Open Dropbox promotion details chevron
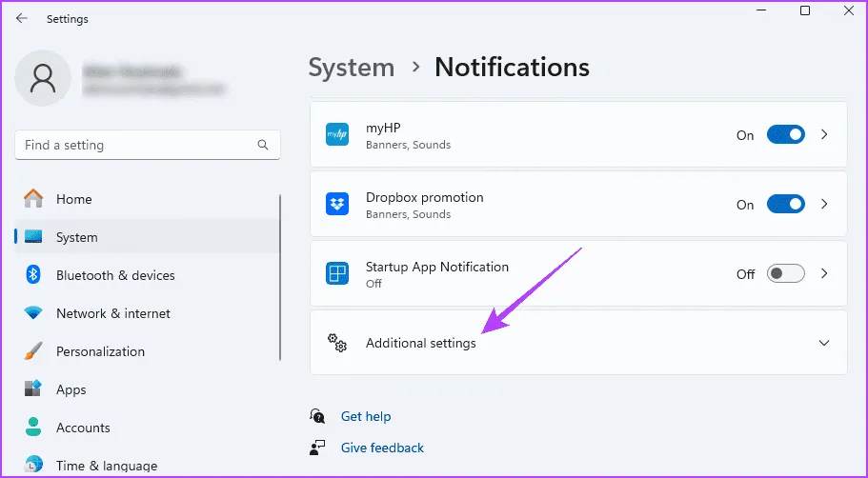The image size is (868, 478). [824, 205]
